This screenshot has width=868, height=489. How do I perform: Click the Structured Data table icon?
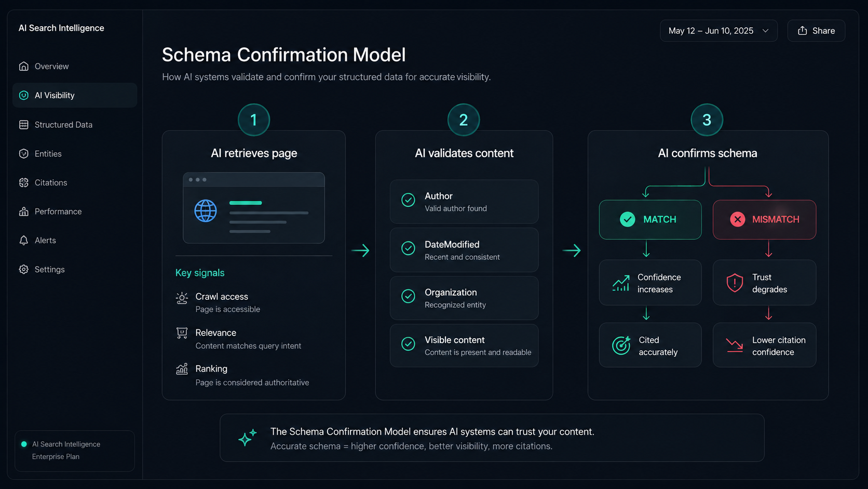coord(23,125)
